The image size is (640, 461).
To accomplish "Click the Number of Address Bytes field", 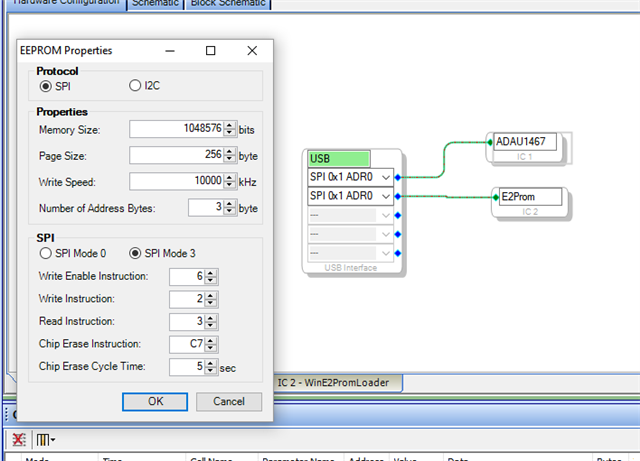I will pyautogui.click(x=206, y=207).
